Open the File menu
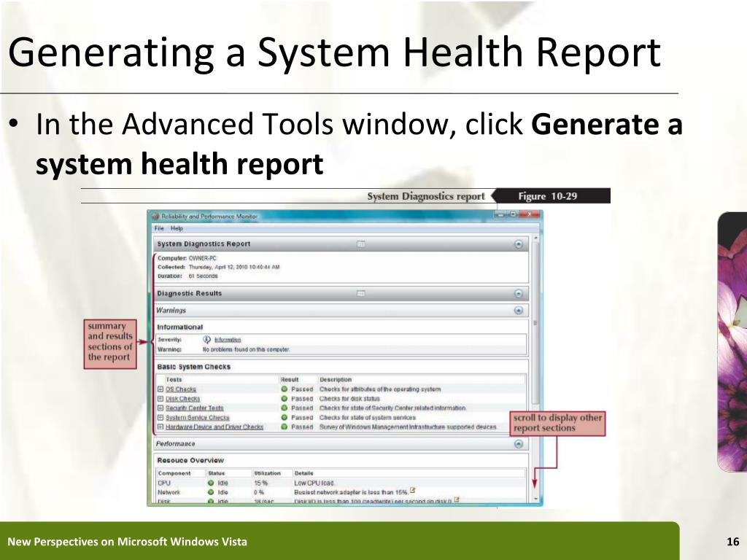This screenshot has height=560, width=747. point(159,228)
